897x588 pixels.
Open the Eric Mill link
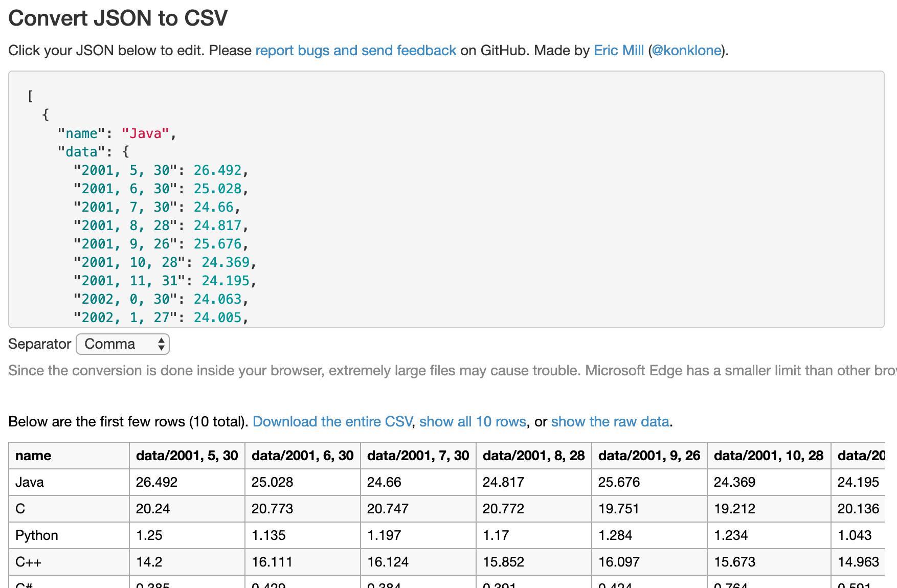(618, 51)
